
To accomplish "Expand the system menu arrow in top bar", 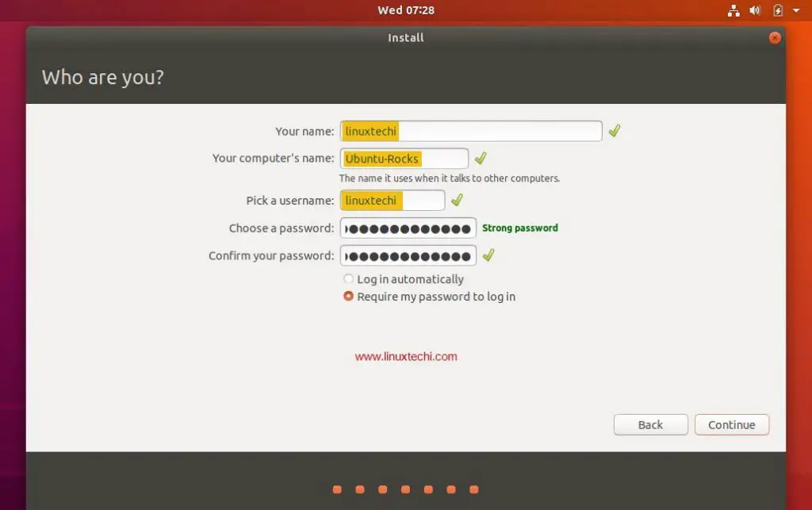I will [x=796, y=10].
